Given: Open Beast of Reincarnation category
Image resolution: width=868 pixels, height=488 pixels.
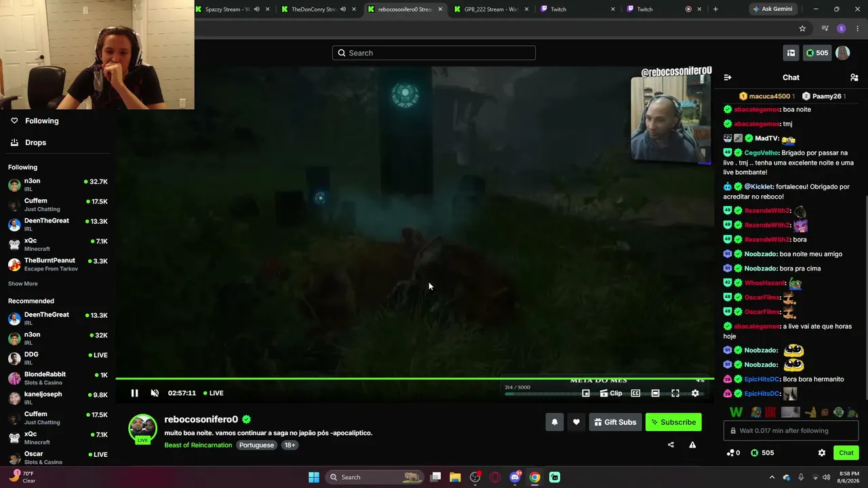Looking at the screenshot, I should point(198,445).
